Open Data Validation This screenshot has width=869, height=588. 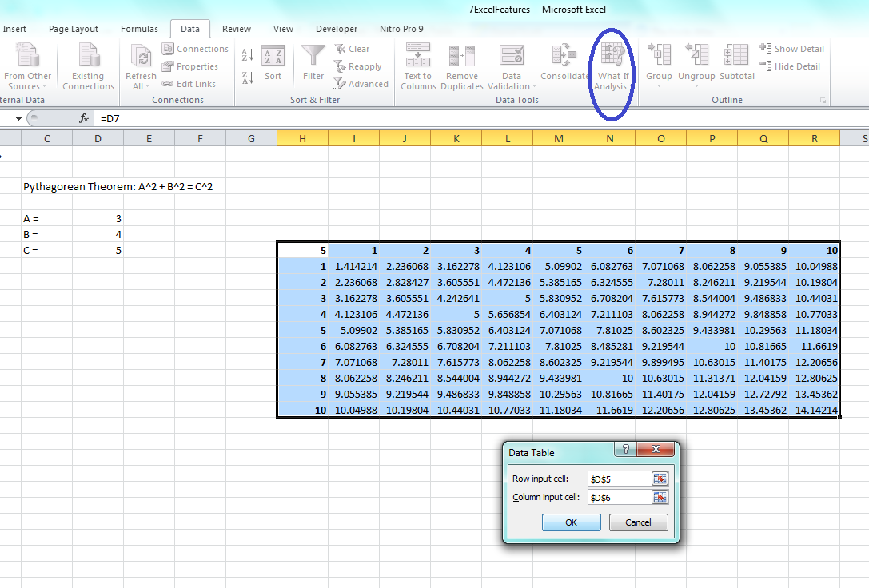509,67
